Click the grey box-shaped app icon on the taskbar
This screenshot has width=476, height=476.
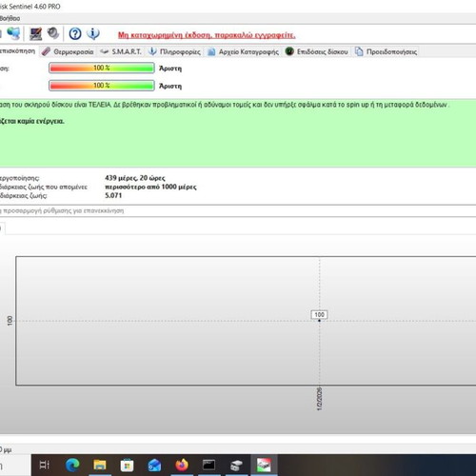point(236,466)
